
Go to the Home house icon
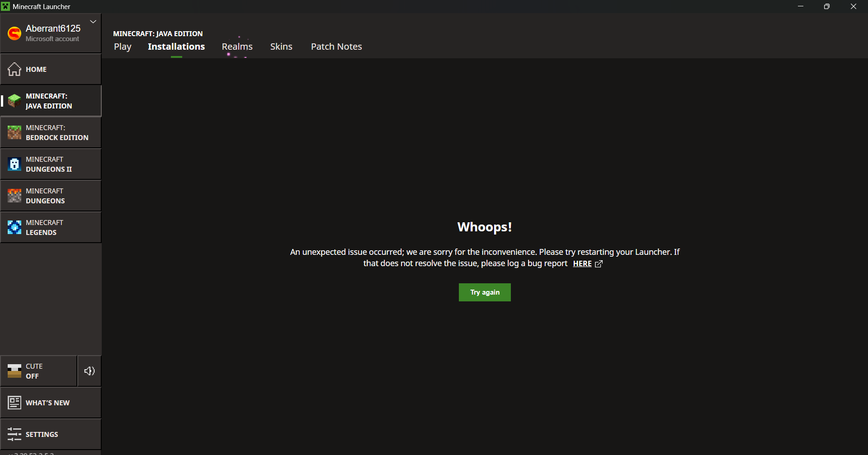pyautogui.click(x=14, y=69)
